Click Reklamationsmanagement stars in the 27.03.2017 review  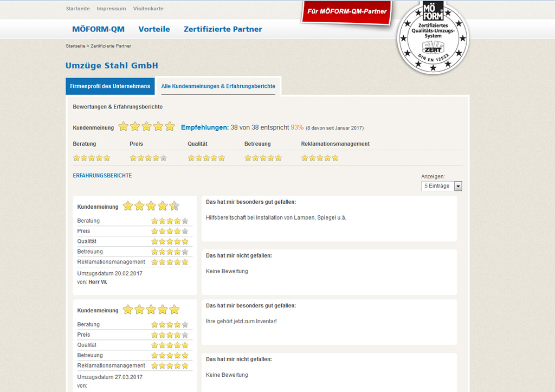[170, 365]
